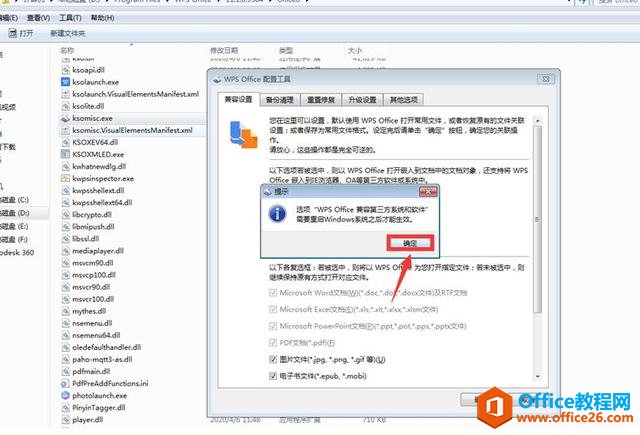
Task: Click the nsemenu.dll file name
Action: (x=92, y=323)
